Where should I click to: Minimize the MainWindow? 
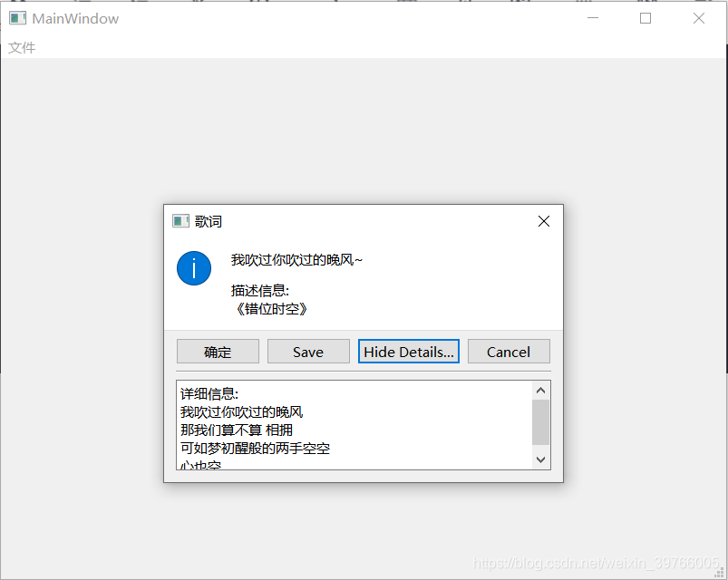click(593, 18)
